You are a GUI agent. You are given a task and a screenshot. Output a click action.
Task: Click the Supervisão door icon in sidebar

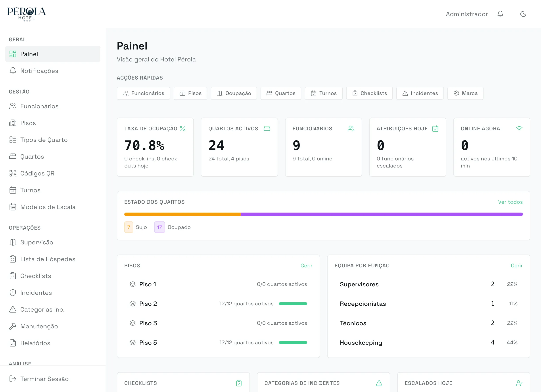tap(13, 242)
